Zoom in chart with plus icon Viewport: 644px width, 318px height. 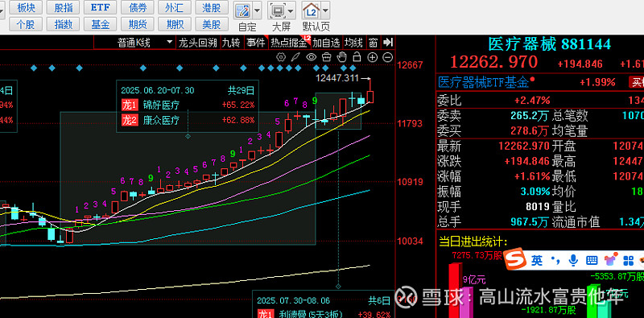click(x=372, y=57)
